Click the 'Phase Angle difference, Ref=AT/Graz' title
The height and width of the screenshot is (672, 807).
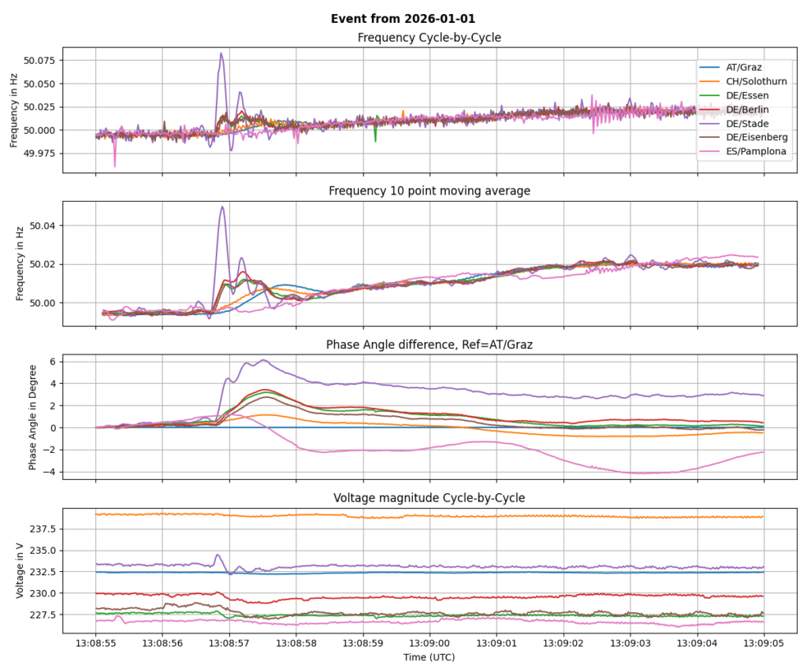pyautogui.click(x=429, y=344)
